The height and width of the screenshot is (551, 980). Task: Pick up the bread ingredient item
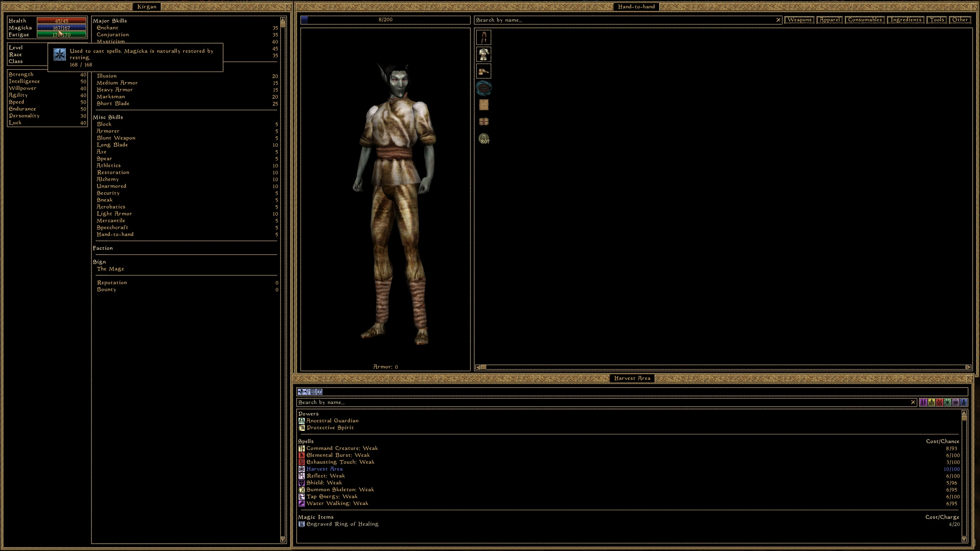(484, 122)
